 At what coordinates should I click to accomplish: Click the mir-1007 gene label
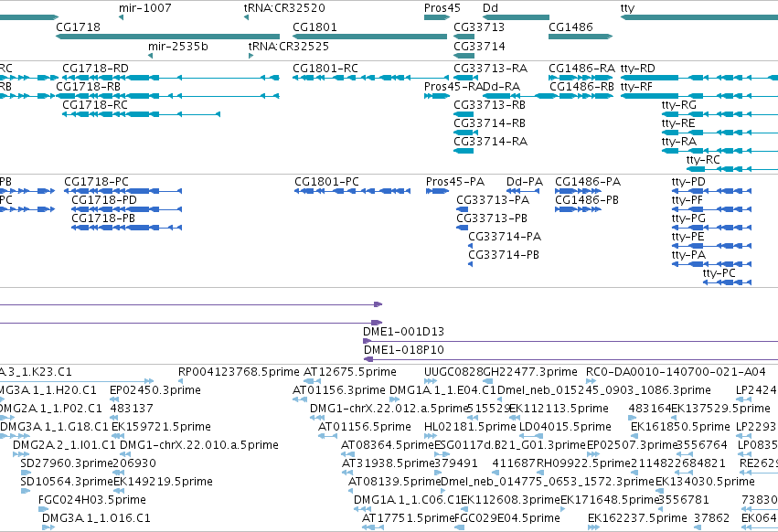click(144, 8)
